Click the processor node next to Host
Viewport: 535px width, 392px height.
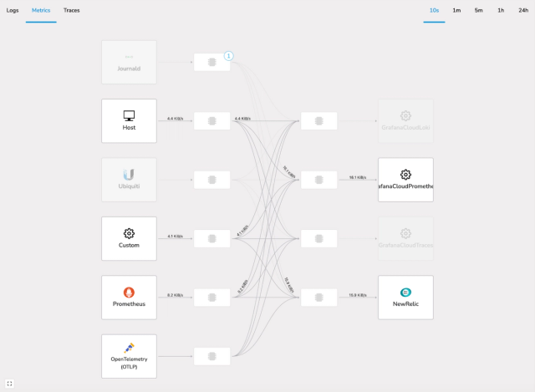[211, 120]
